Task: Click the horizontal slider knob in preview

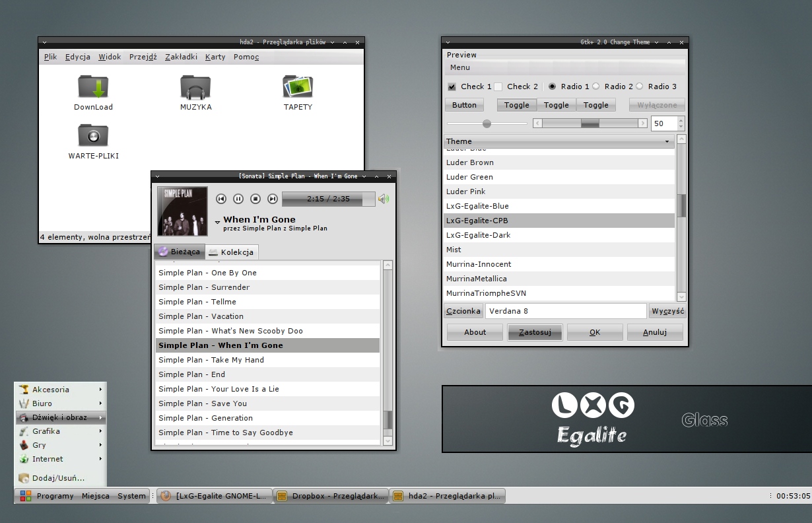Action: 487,123
